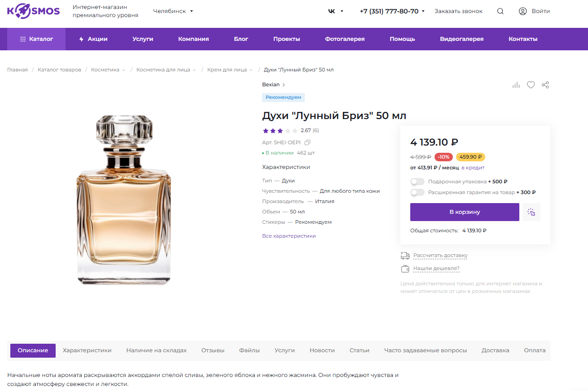Click the user account icon near Войти
The height and width of the screenshot is (390, 588).
tap(522, 11)
